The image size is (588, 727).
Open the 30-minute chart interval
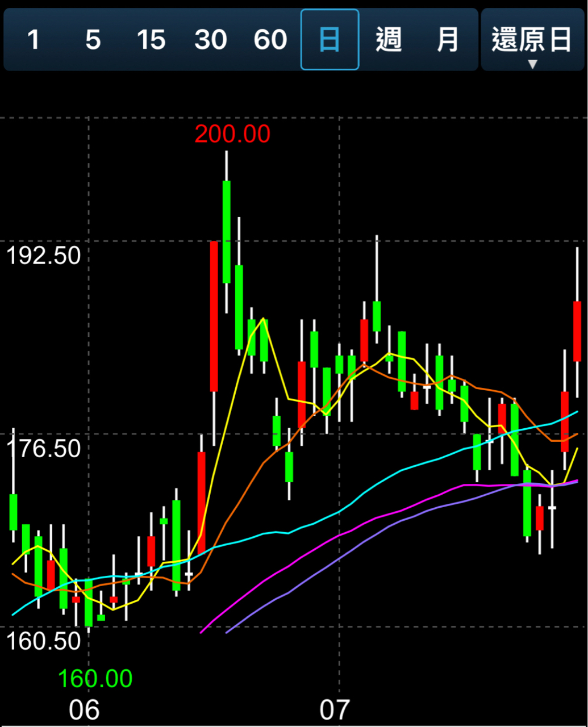point(211,40)
